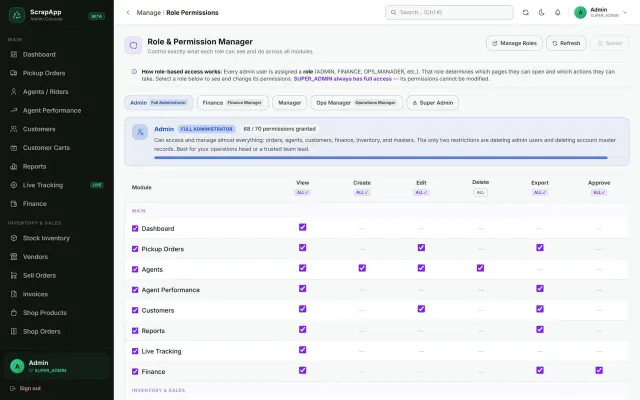Go to Agents / Riders page

coord(57,92)
